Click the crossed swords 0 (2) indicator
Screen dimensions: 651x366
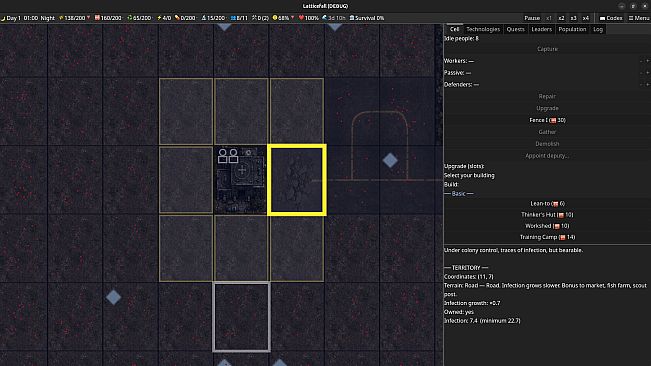tap(260, 18)
